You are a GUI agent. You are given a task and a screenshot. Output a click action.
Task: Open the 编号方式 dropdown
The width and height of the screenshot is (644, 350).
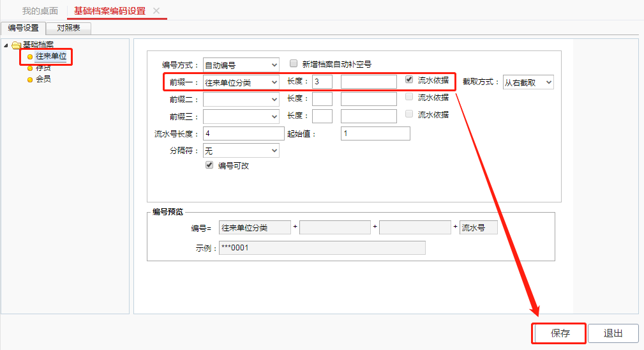[241, 65]
